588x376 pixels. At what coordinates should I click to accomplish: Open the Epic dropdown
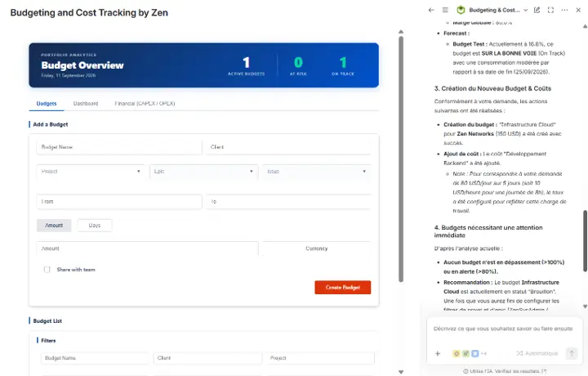coord(204,172)
